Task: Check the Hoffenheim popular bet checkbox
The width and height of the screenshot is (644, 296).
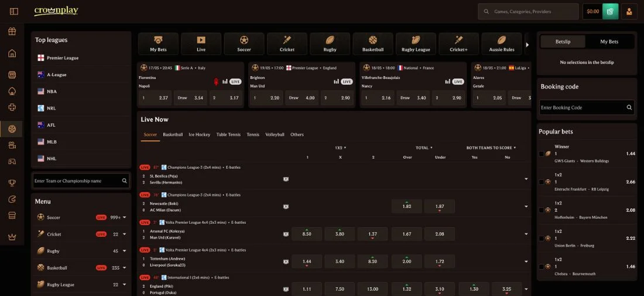Action: 542,210
